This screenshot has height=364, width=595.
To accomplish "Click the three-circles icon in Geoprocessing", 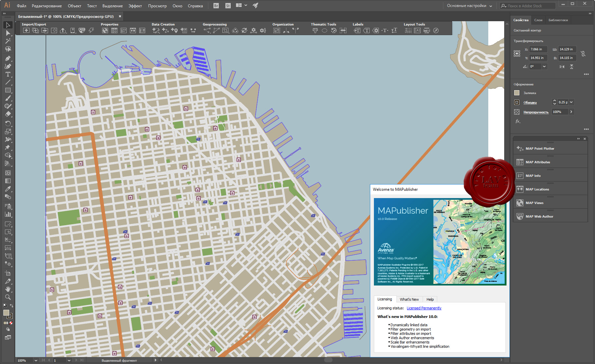I will tap(235, 30).
